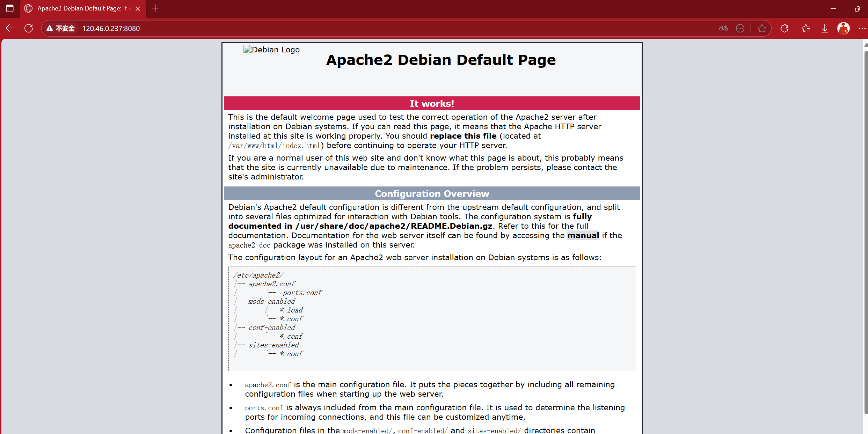868x434 pixels.
Task: Open the Settings and more ellipsis menu
Action: 862,28
